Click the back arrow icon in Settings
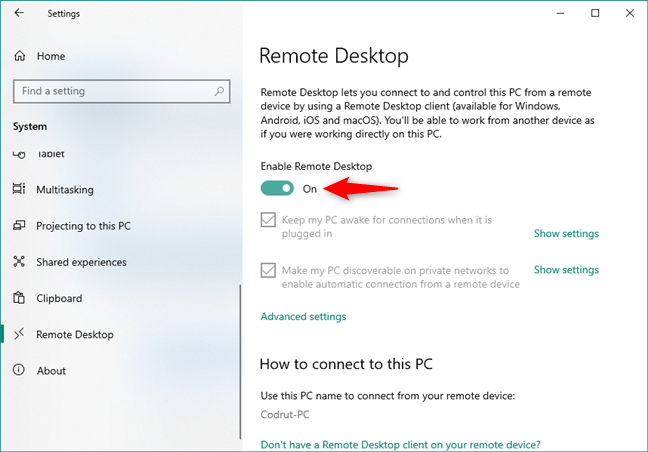The height and width of the screenshot is (452, 648). click(19, 13)
